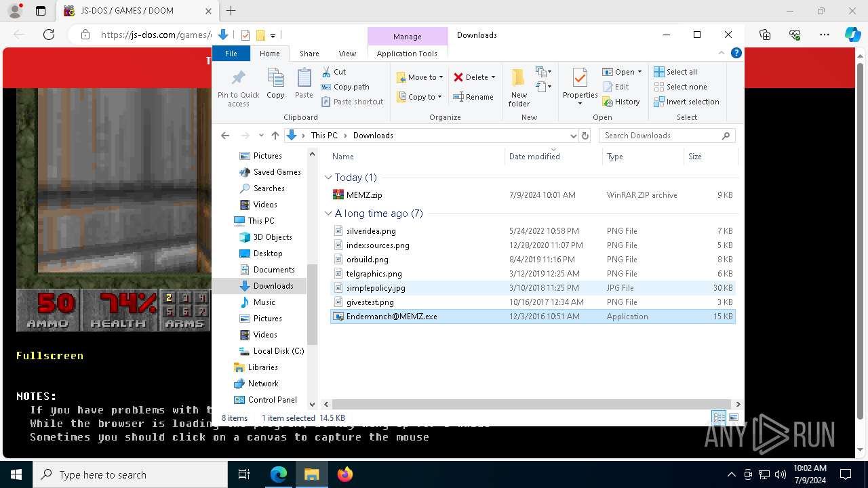Open recent locations dropdown arrow
This screenshot has width=868, height=488.
click(x=261, y=136)
